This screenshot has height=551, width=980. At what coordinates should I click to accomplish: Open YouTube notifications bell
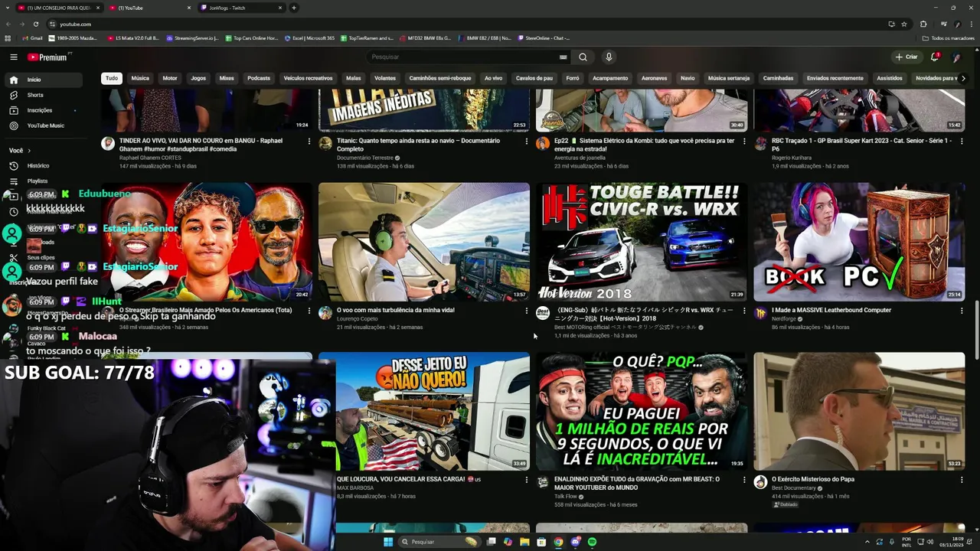935,57
